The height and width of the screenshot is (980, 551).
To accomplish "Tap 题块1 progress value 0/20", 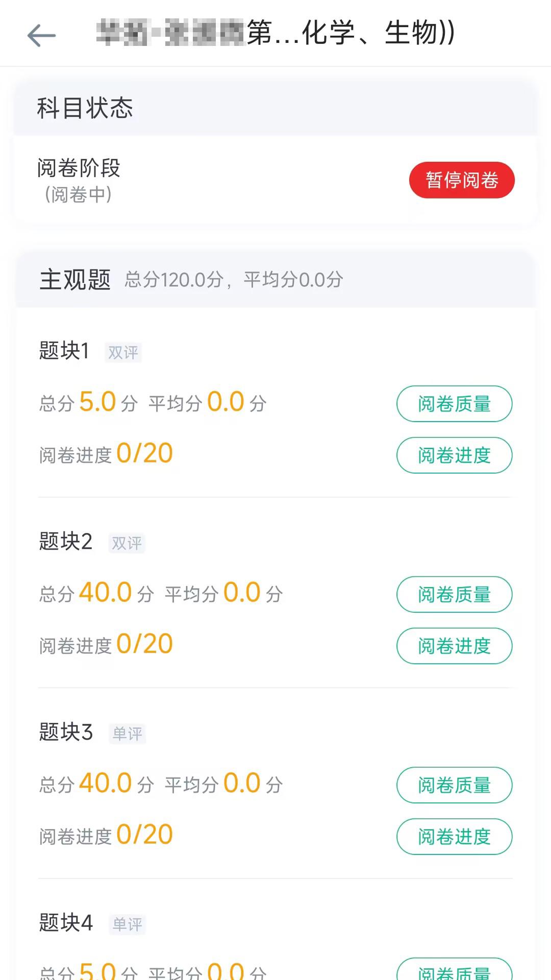I will click(144, 453).
